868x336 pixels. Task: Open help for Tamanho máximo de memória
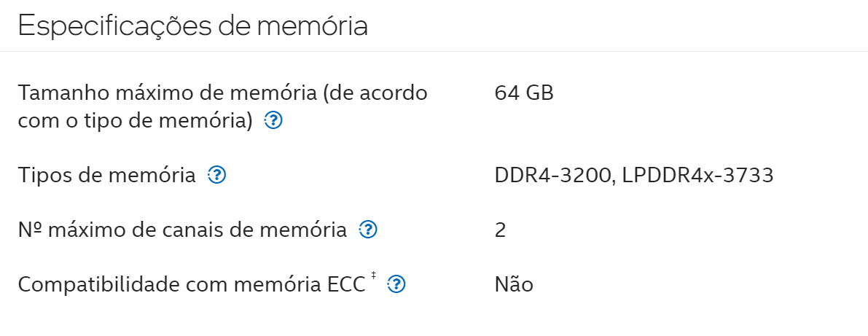[x=273, y=120]
